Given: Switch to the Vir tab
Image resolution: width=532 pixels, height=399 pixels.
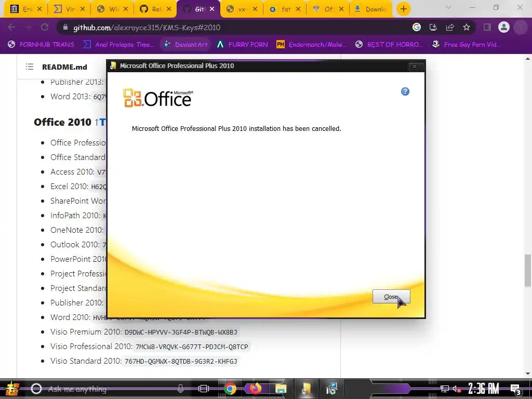Looking at the screenshot, I should [70, 9].
